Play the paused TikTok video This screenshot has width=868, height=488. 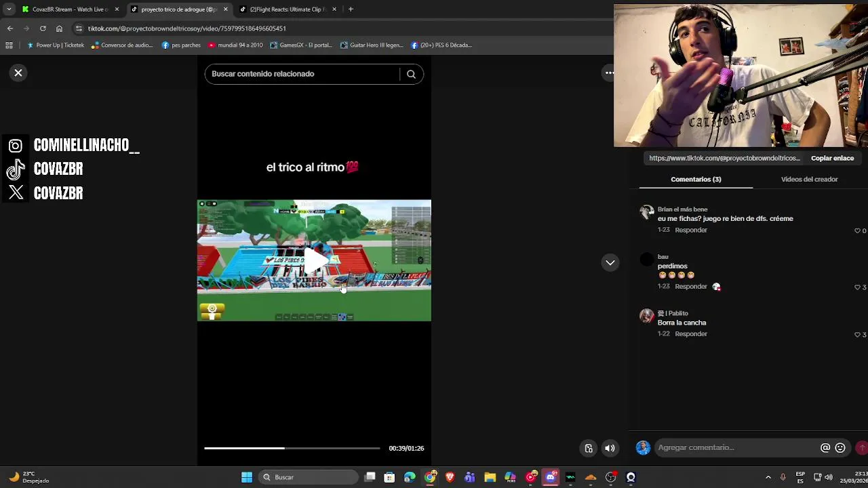pos(315,260)
